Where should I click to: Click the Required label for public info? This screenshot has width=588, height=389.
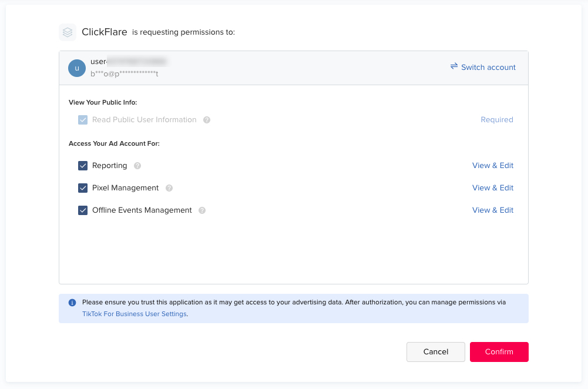tap(497, 120)
